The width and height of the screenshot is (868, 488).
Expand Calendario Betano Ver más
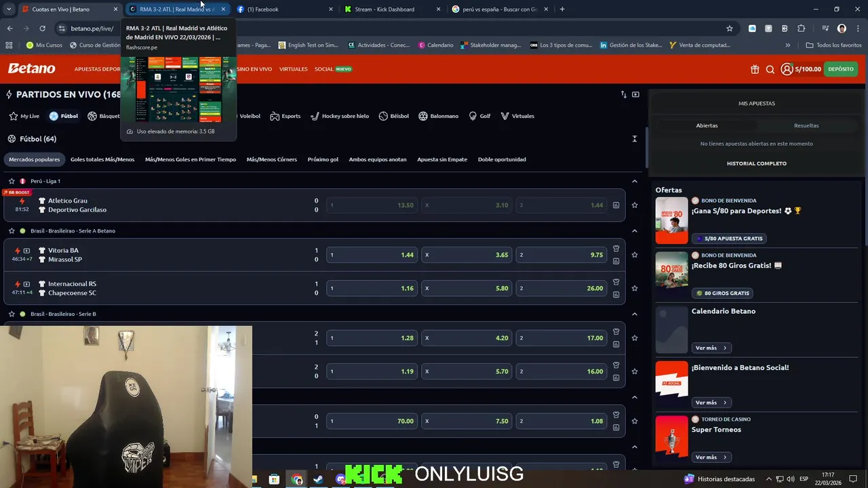click(711, 348)
